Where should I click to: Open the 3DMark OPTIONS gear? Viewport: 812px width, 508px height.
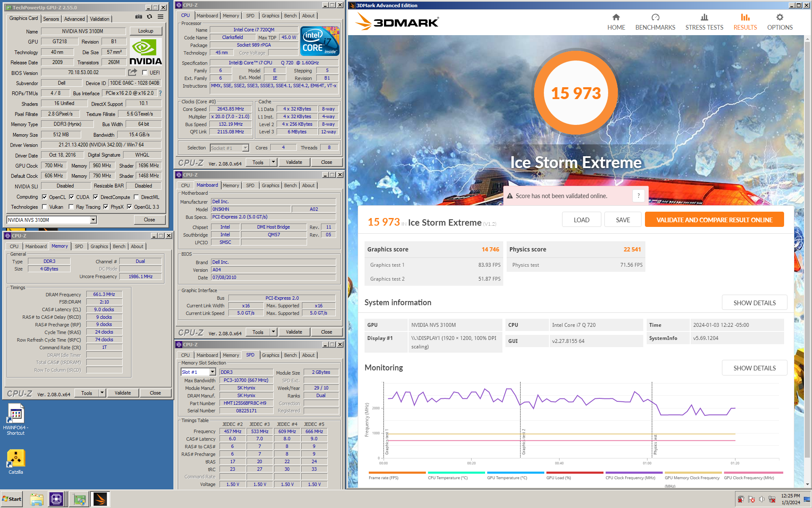(780, 17)
